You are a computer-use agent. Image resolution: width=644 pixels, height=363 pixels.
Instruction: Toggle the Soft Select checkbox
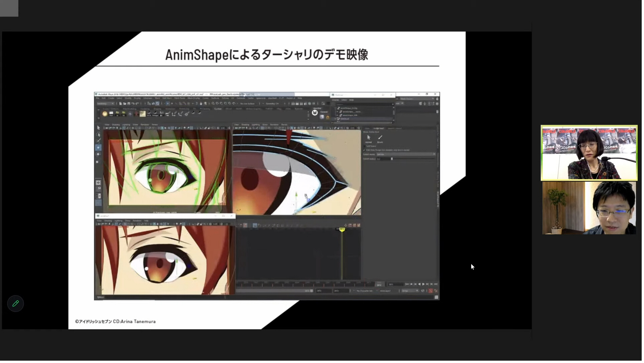(x=364, y=146)
